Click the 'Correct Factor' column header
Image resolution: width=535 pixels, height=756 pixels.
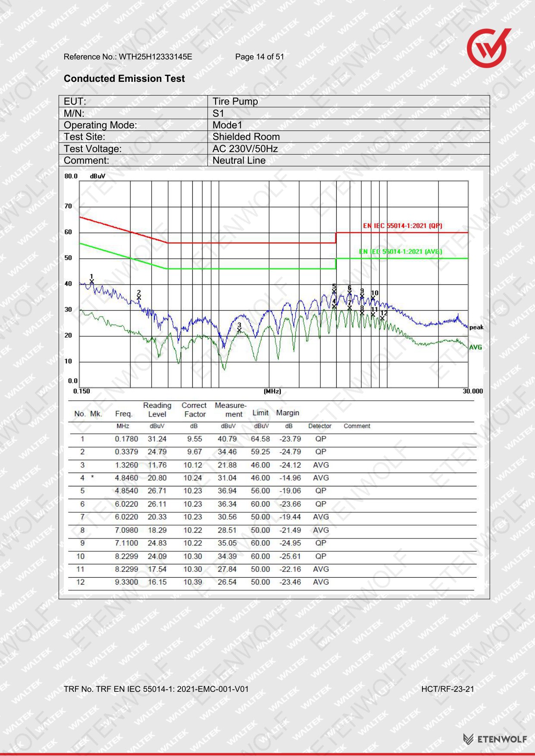coord(194,410)
